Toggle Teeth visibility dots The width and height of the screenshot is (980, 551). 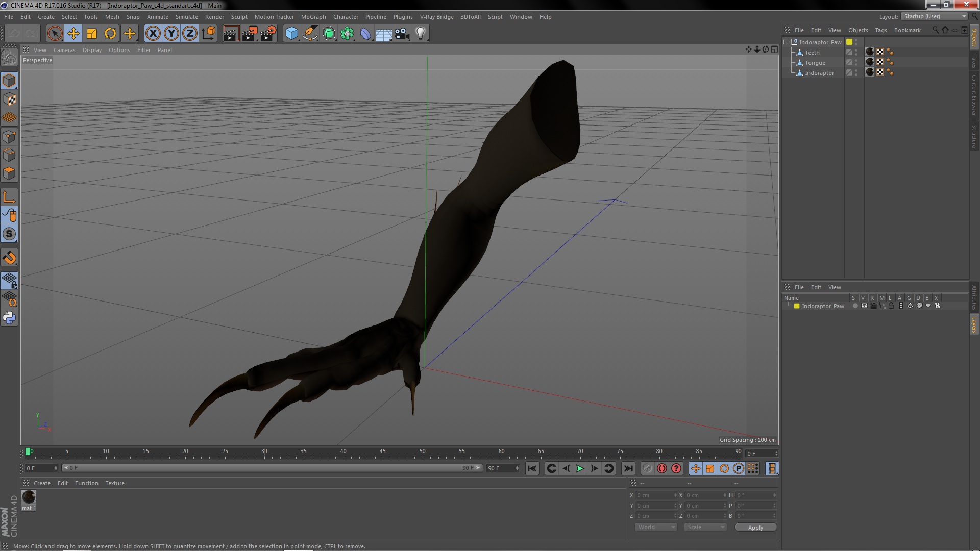coord(856,52)
